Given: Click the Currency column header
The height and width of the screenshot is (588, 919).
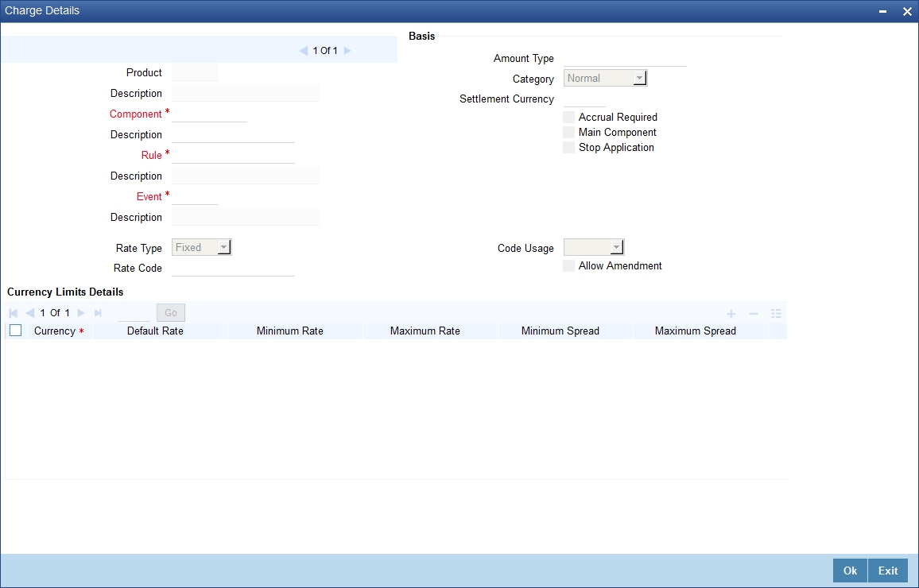Looking at the screenshot, I should (x=59, y=331).
